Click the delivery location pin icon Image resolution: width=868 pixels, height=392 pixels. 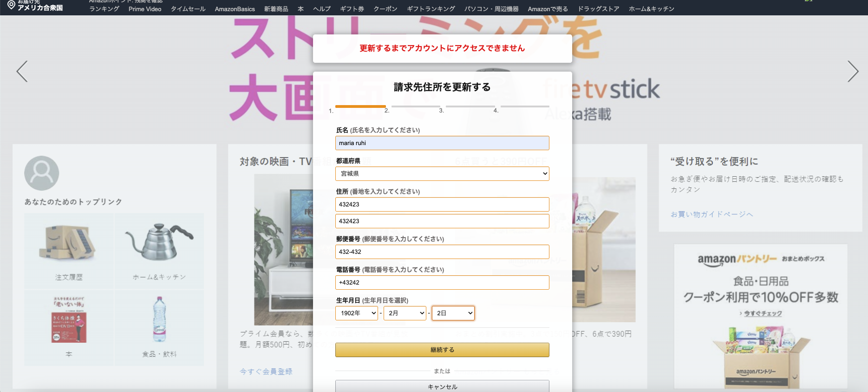11,5
